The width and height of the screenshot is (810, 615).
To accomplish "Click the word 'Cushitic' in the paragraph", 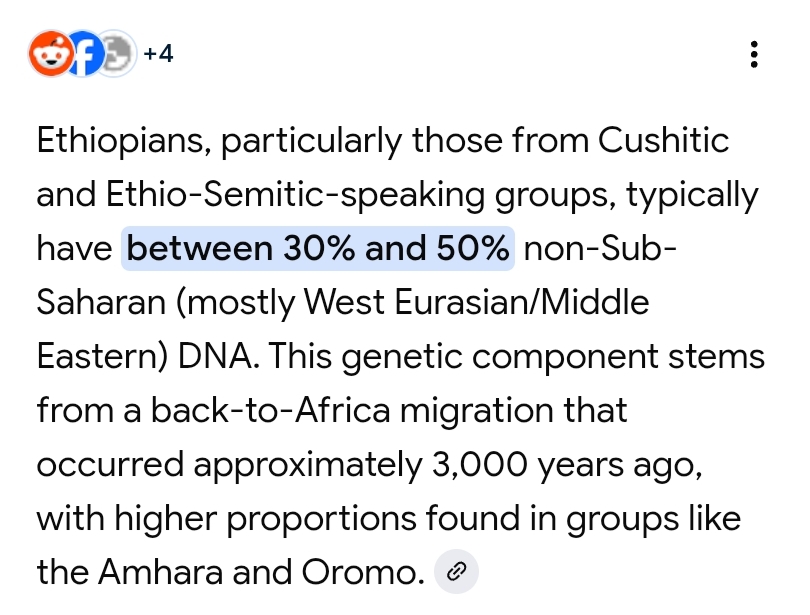I will 664,140.
